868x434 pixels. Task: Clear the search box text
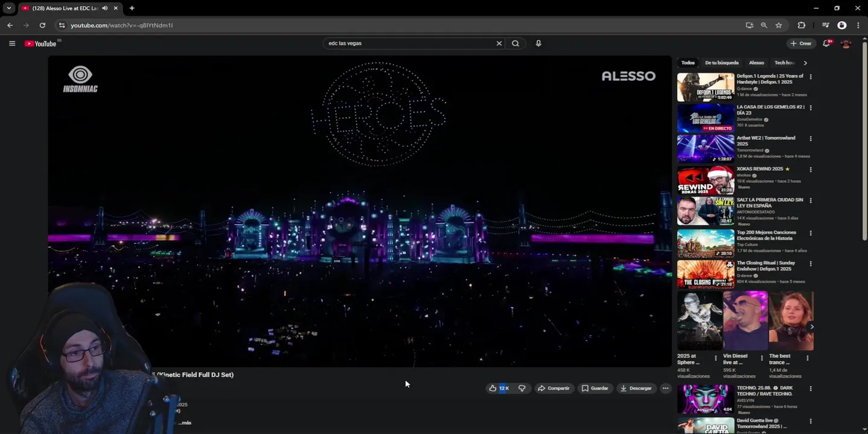point(498,43)
